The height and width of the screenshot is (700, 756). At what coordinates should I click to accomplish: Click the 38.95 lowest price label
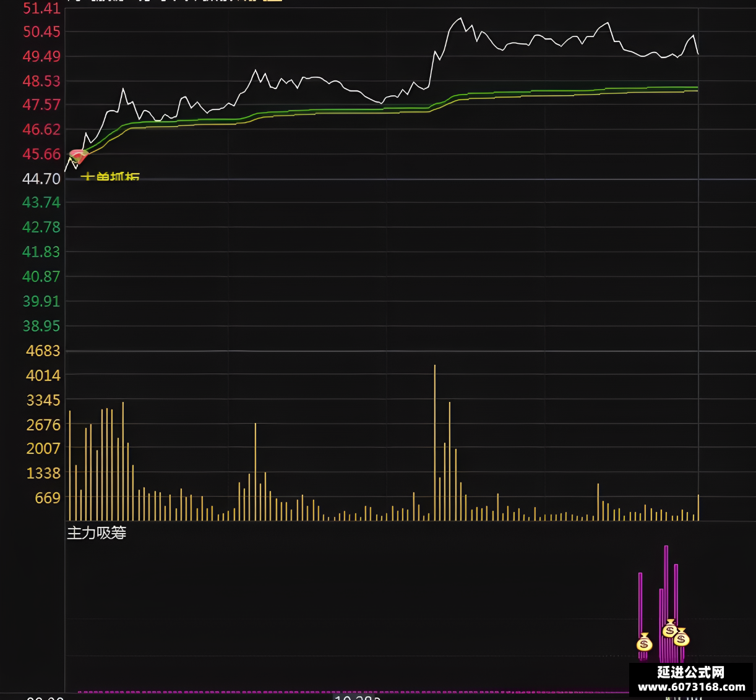coord(41,326)
